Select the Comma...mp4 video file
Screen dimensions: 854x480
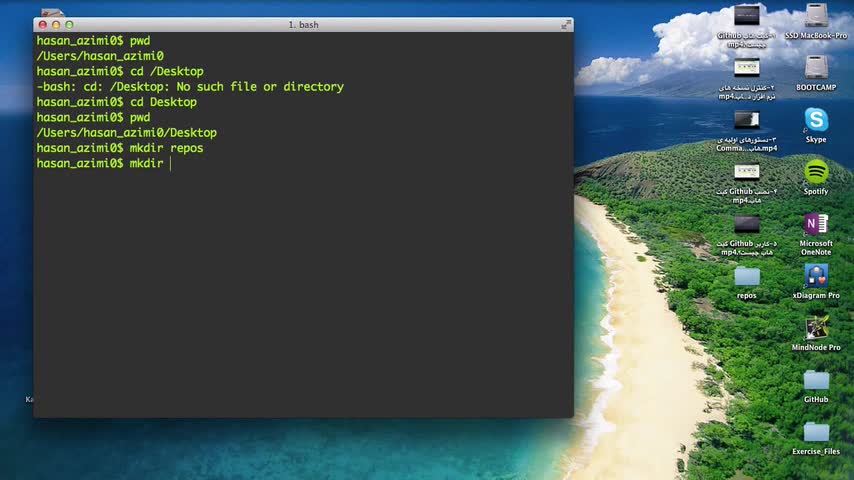pyautogui.click(x=747, y=120)
